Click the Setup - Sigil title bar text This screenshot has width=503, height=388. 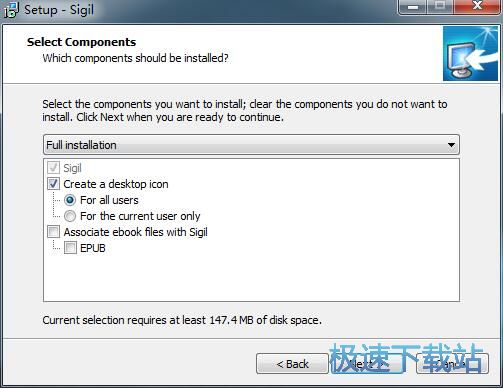click(x=59, y=10)
